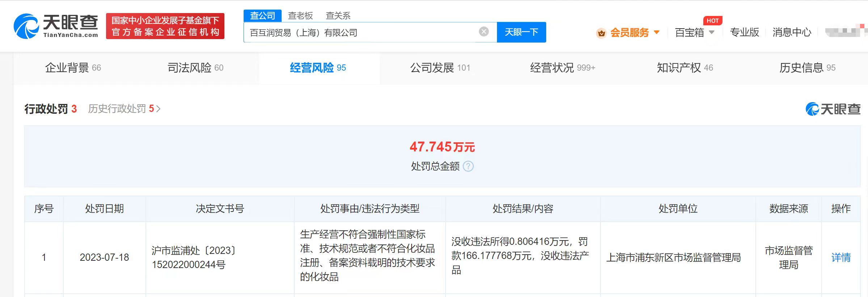The height and width of the screenshot is (297, 868).
Task: Click the 天眼查 watermark logo on right
Action: pyautogui.click(x=833, y=109)
